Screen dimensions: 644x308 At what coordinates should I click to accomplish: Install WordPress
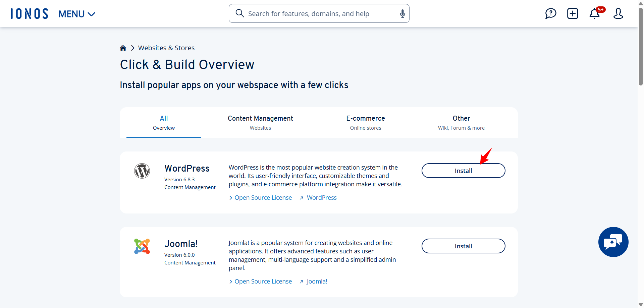click(463, 171)
